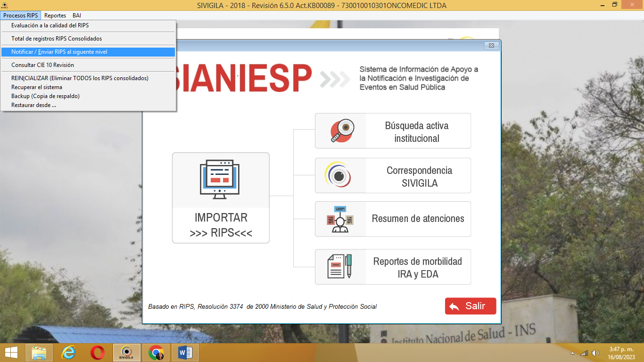Launch Opera browser from the taskbar
The height and width of the screenshot is (362, 644).
point(98,353)
